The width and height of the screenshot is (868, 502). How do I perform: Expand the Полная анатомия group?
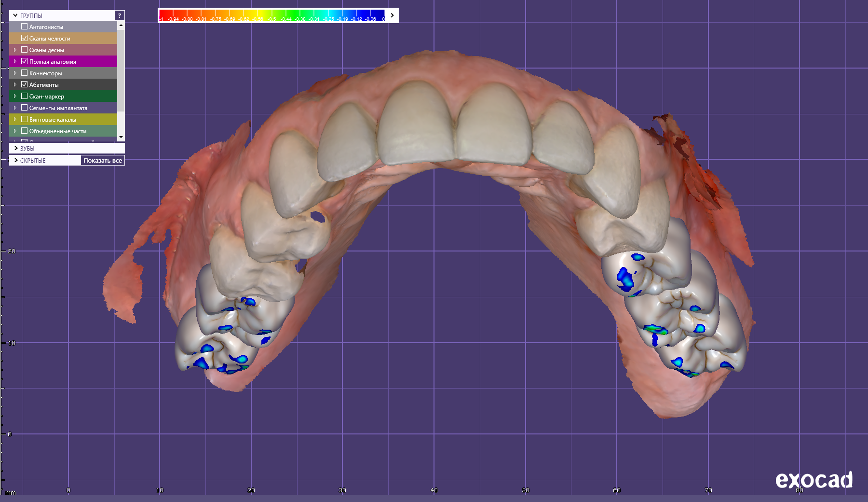[x=15, y=61]
